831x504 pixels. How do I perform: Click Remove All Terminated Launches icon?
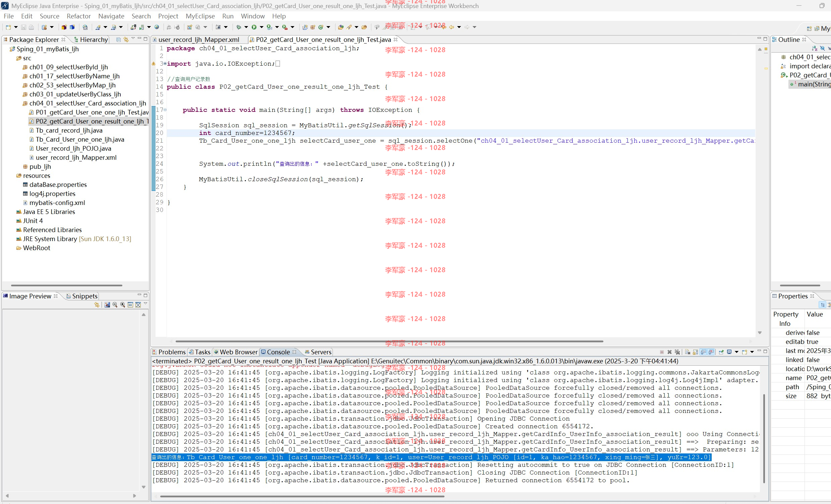(x=677, y=352)
